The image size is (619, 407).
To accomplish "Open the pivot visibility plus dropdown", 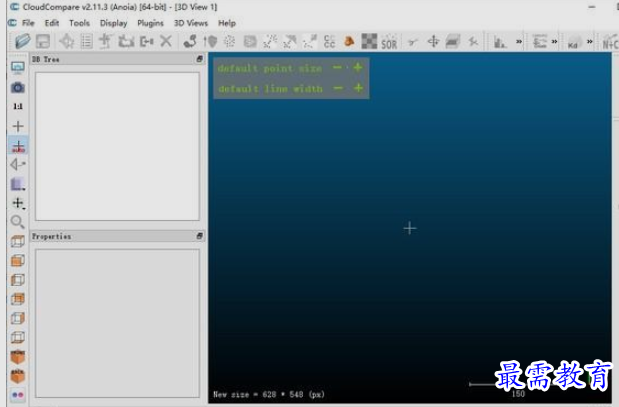I will click(x=18, y=203).
